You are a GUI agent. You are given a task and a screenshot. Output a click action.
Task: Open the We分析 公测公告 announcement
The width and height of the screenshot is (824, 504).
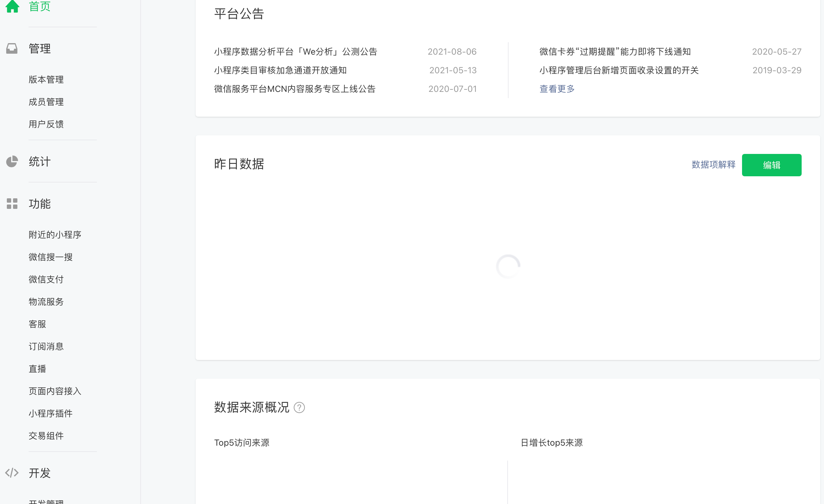click(295, 51)
